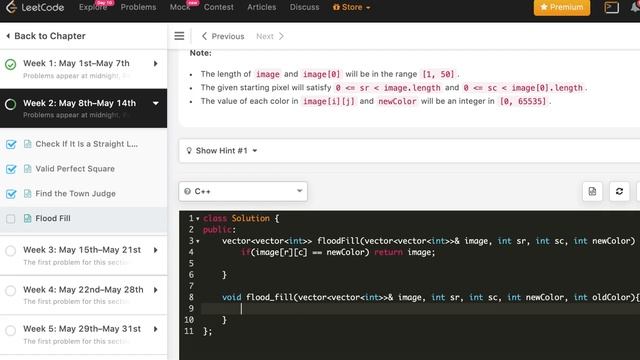Click the flood_fill function name on line 8

(x=269, y=298)
